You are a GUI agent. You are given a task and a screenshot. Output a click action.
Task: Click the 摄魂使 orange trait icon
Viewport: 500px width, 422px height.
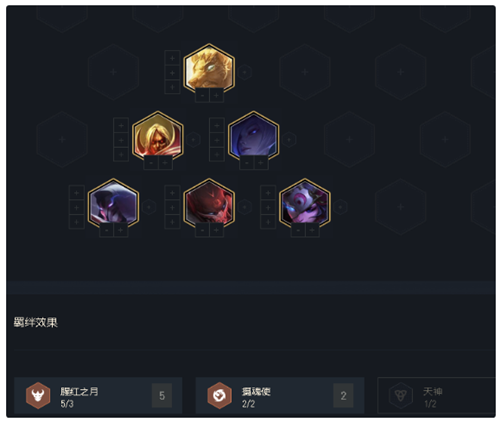click(220, 396)
